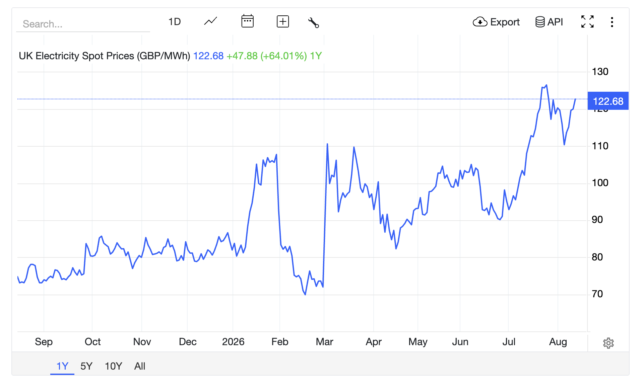Click the Export text button
The height and width of the screenshot is (389, 640).
coord(504,22)
